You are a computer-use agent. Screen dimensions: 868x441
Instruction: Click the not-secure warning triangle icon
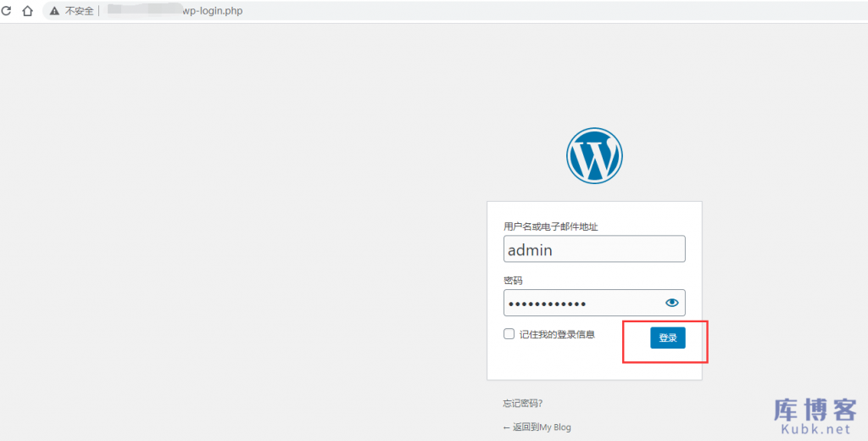54,11
